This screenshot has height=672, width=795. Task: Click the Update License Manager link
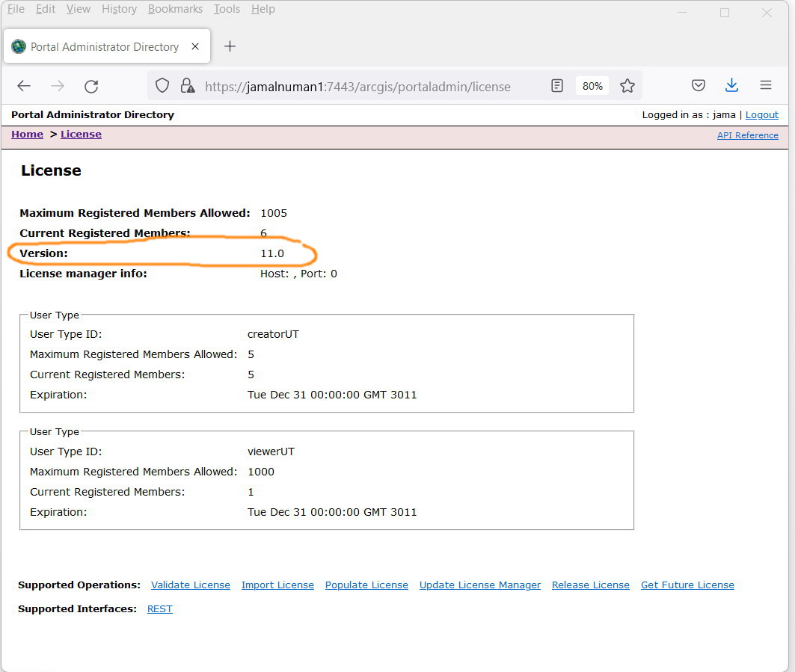tap(479, 585)
